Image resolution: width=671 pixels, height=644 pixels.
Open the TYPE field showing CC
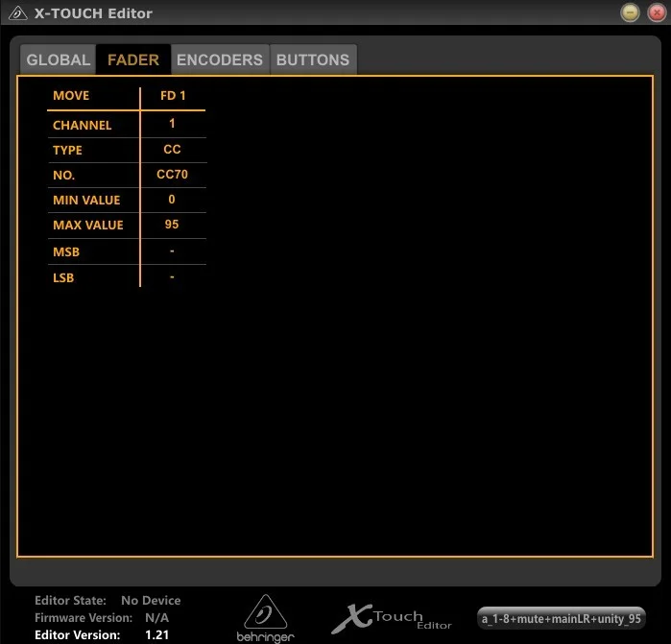point(172,150)
